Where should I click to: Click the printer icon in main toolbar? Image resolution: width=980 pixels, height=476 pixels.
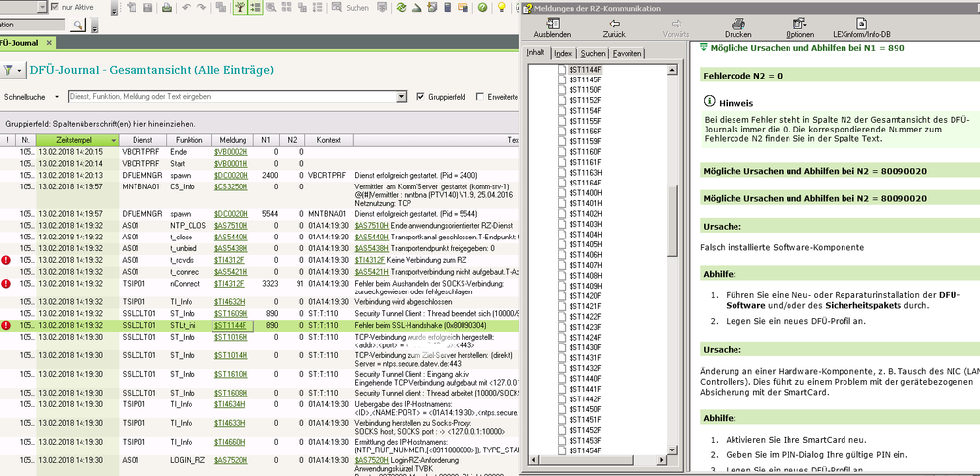165,8
